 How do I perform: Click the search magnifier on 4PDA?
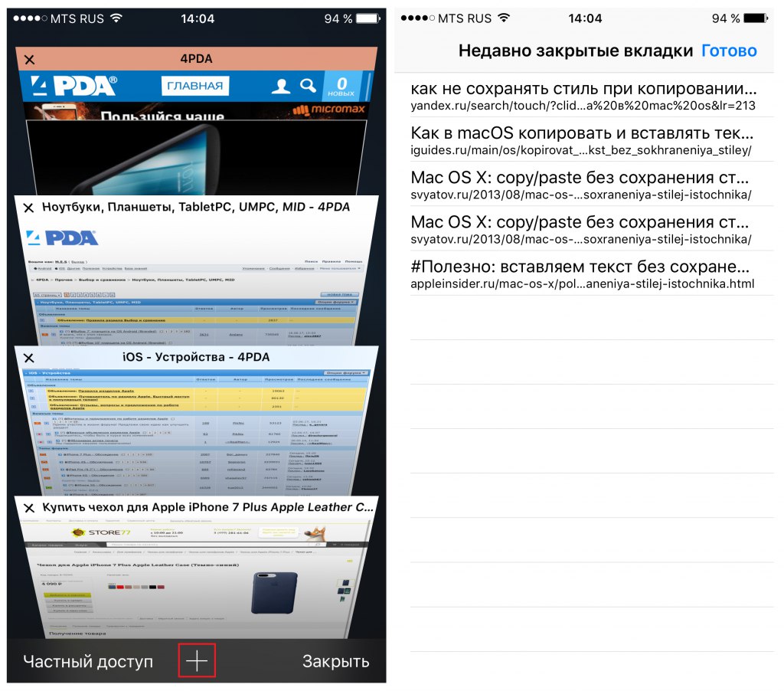(308, 86)
